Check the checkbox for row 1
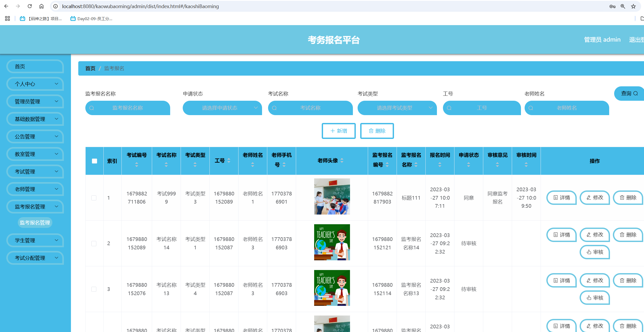This screenshot has width=644, height=332. pyautogui.click(x=94, y=198)
